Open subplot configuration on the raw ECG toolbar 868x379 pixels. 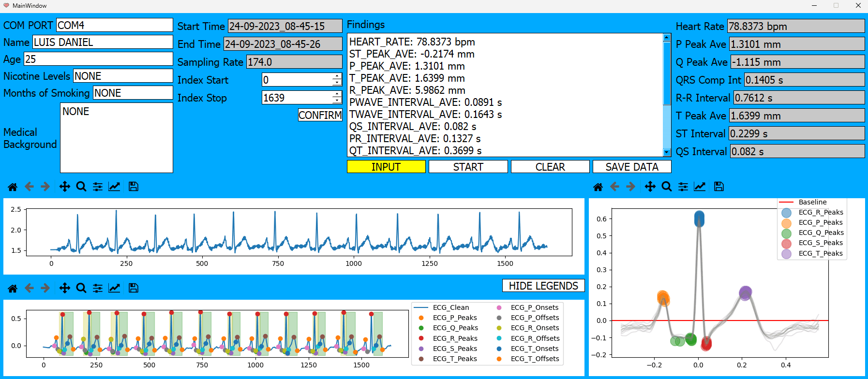point(98,187)
